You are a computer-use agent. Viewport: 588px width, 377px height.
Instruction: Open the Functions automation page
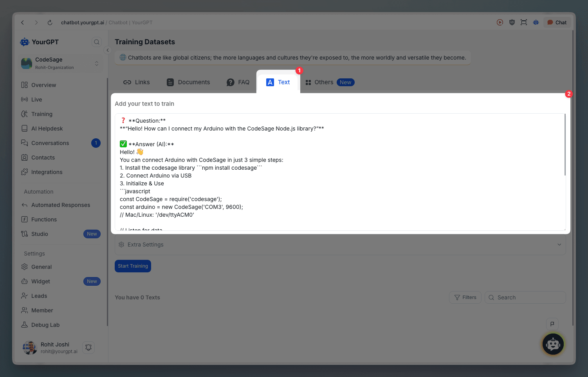(x=44, y=219)
